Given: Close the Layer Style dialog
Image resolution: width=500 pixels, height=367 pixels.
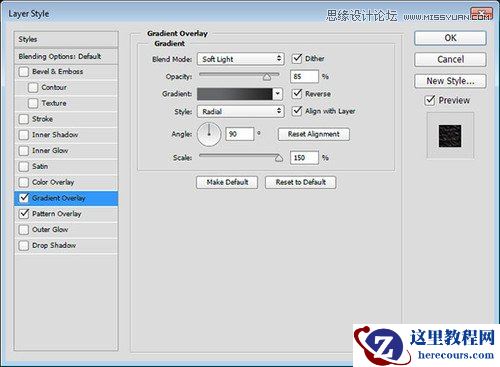Looking at the screenshot, I should 481,14.
